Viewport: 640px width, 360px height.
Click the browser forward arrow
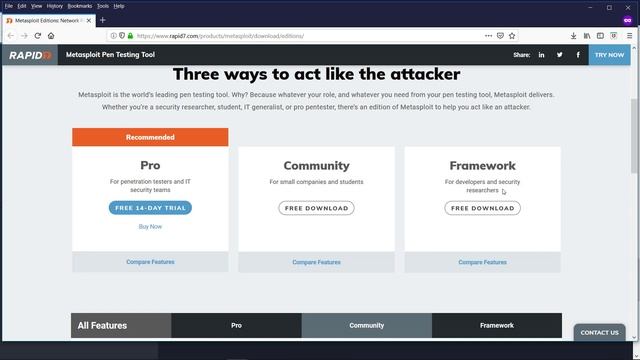pos(24,36)
